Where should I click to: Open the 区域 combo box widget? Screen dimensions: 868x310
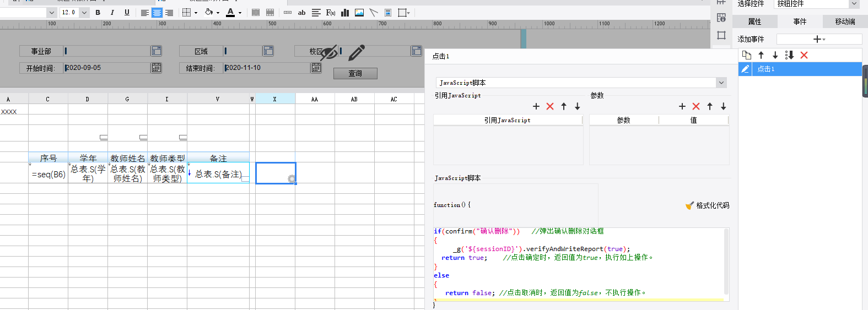[268, 51]
